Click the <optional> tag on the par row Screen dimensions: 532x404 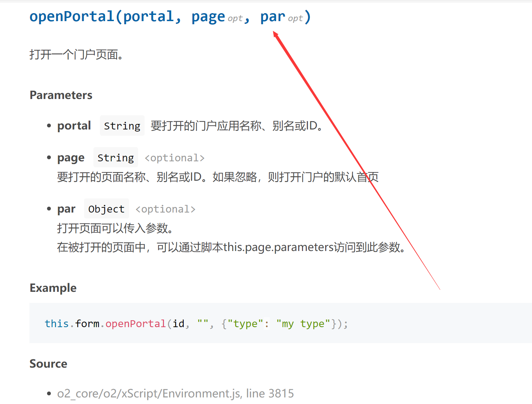point(166,209)
